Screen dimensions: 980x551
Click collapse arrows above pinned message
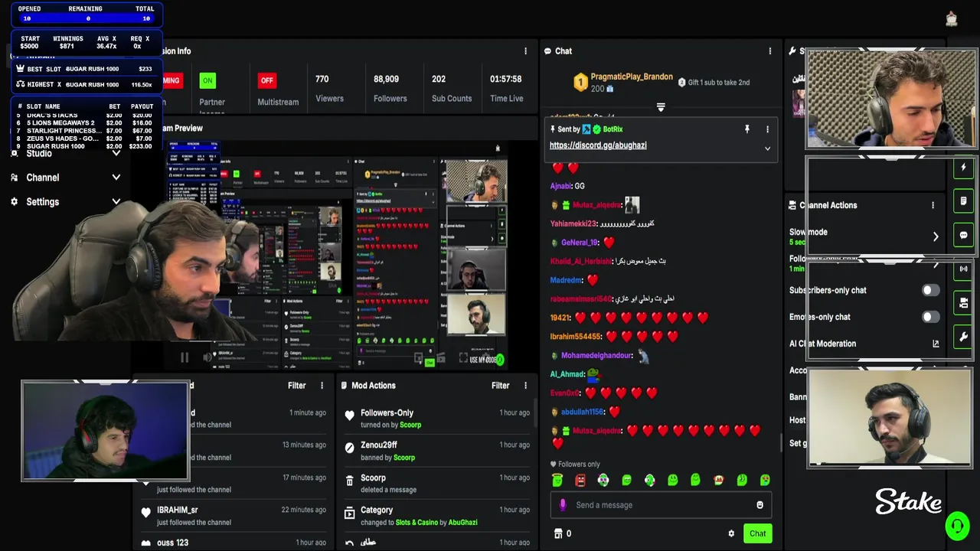[x=661, y=107]
